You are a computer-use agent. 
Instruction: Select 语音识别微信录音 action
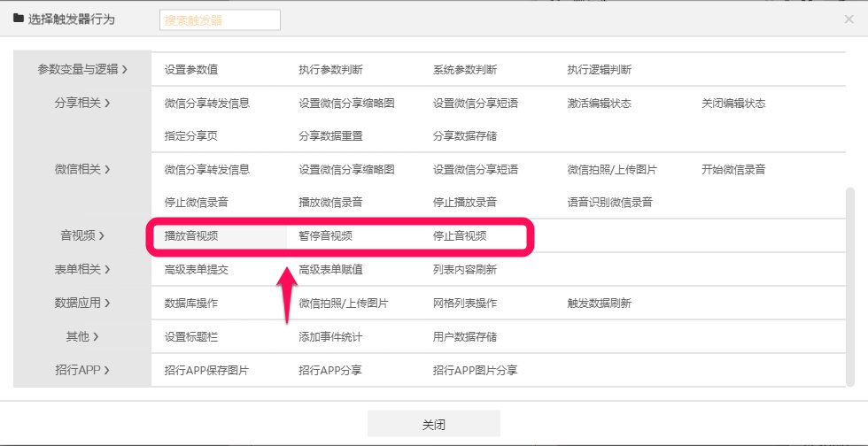click(610, 202)
